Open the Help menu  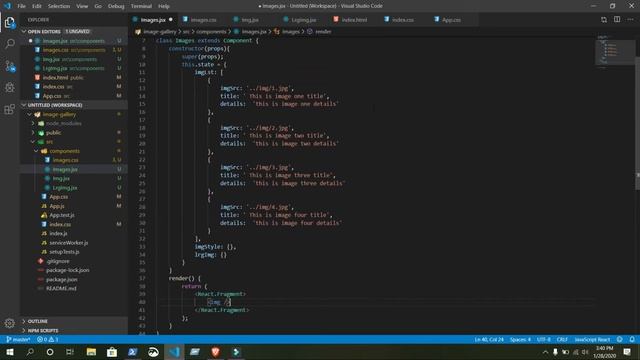coord(164,6)
